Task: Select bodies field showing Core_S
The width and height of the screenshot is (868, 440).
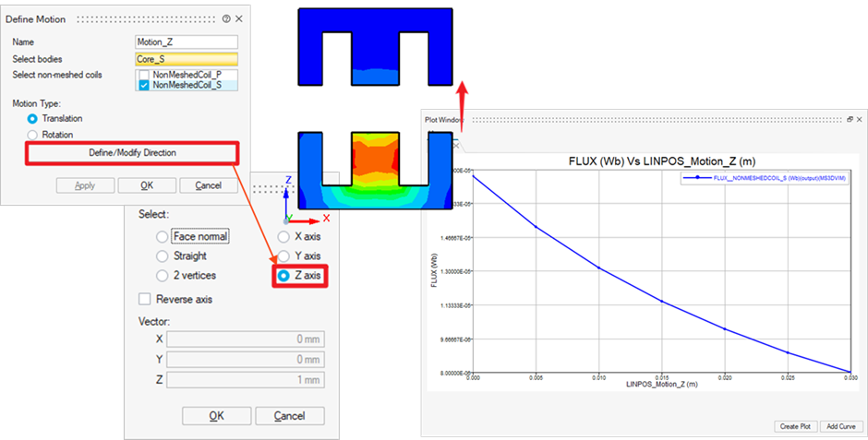Action: coord(187,59)
